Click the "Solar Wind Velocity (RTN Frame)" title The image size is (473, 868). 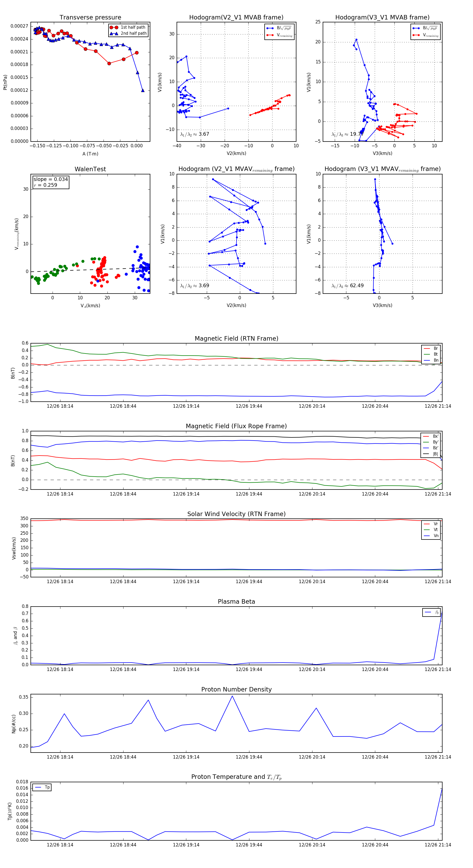tap(236, 514)
